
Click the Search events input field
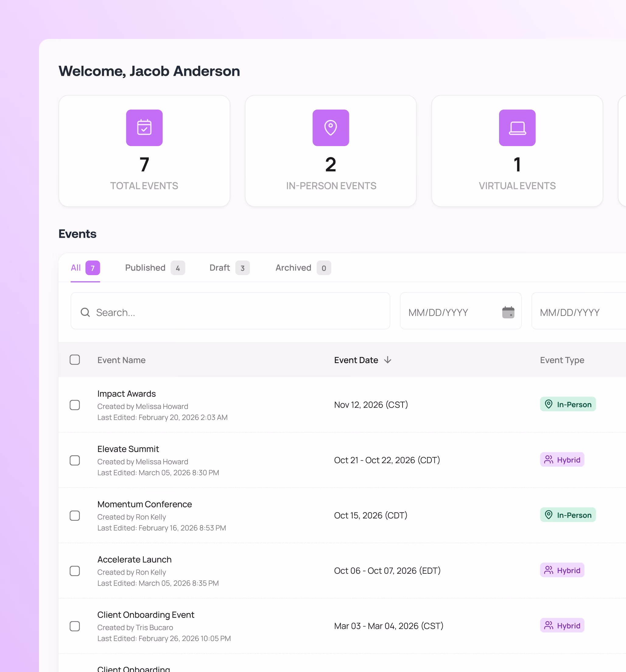coord(230,311)
